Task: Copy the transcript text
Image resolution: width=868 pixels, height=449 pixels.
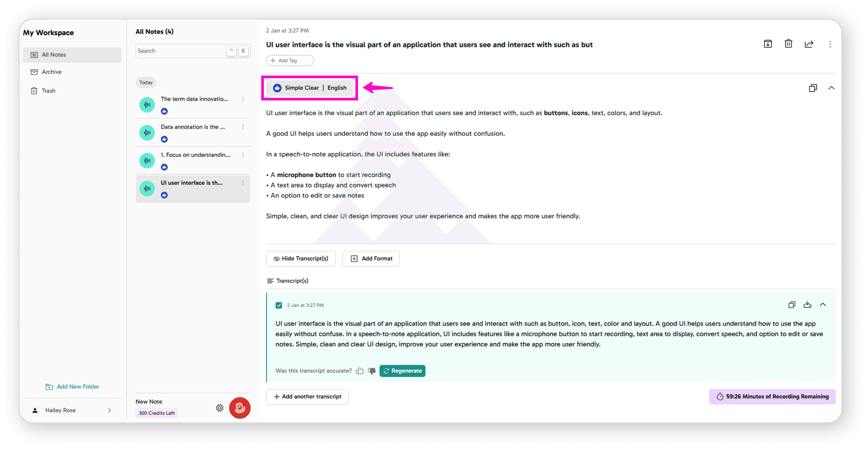Action: pos(792,305)
